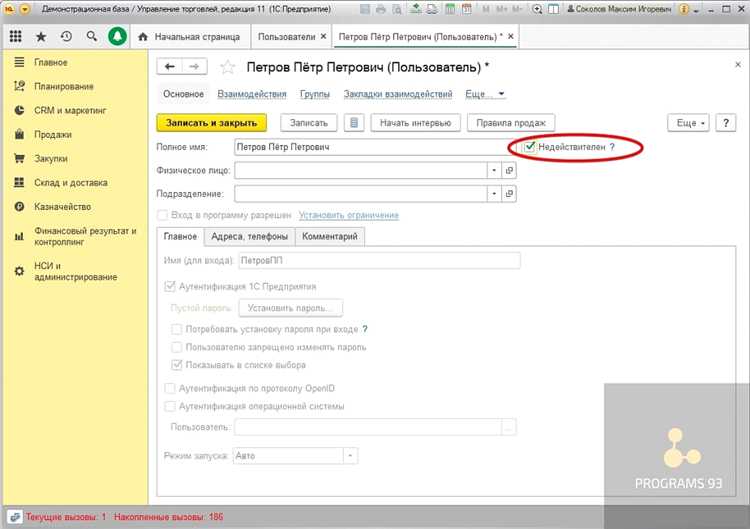
Task: Expand the Подразделение dropdown arrow
Action: (494, 193)
